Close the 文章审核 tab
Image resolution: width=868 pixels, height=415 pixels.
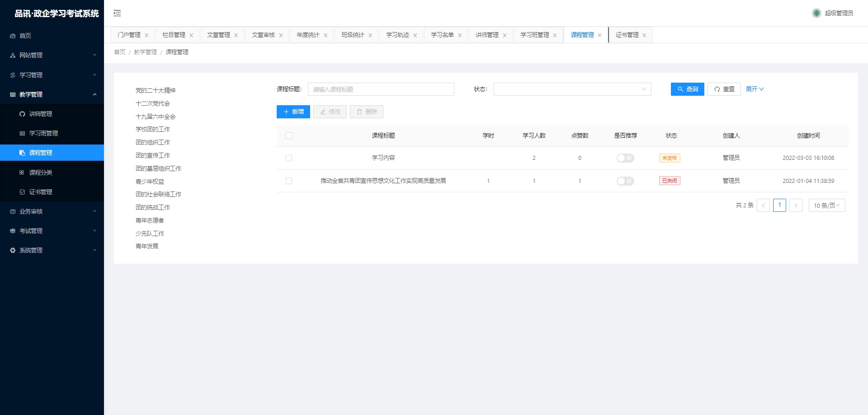pyautogui.click(x=281, y=35)
